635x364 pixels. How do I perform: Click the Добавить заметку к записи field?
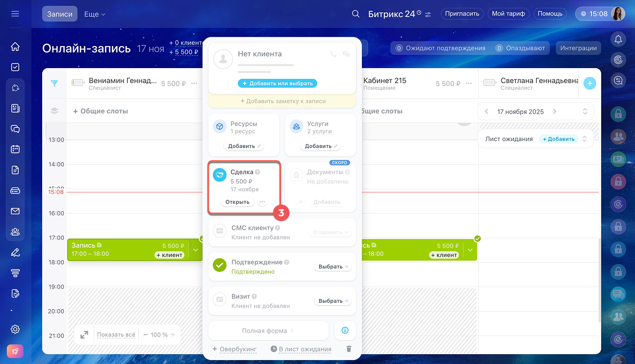tap(282, 101)
